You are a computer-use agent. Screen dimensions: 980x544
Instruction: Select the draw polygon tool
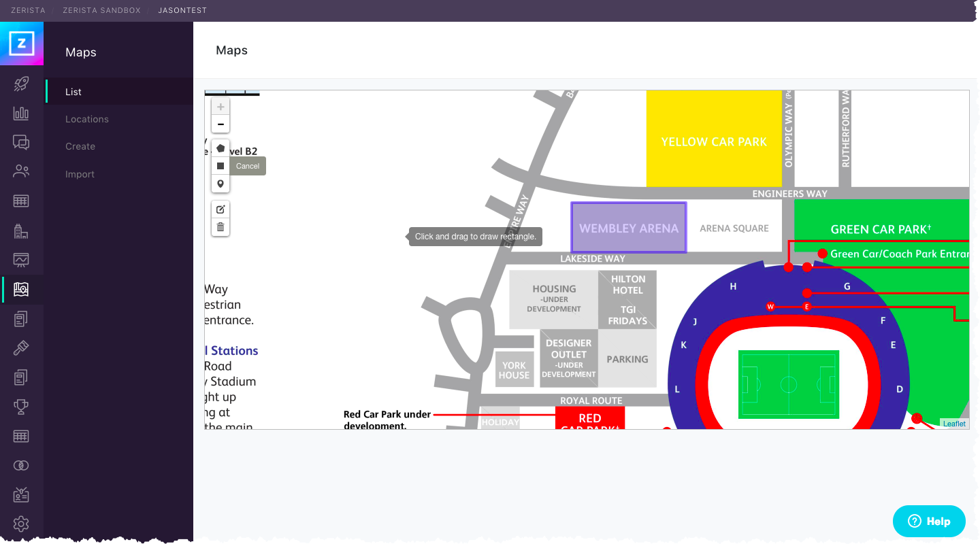[x=220, y=148]
